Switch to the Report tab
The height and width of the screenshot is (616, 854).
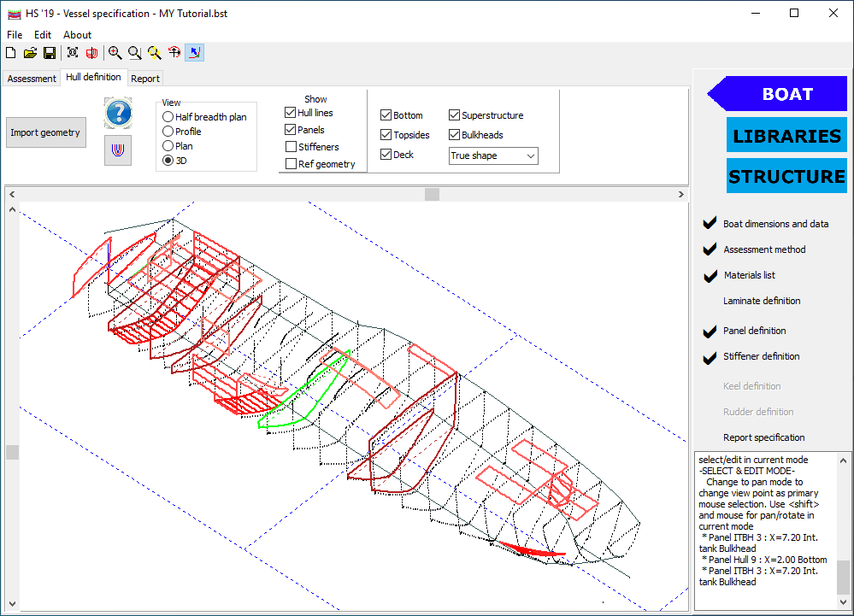(x=145, y=79)
